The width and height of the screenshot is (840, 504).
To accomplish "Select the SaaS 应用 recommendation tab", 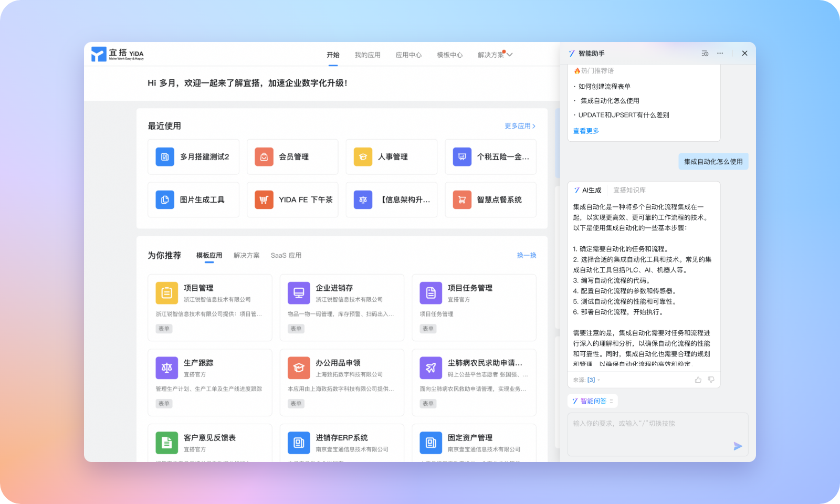I will (286, 255).
